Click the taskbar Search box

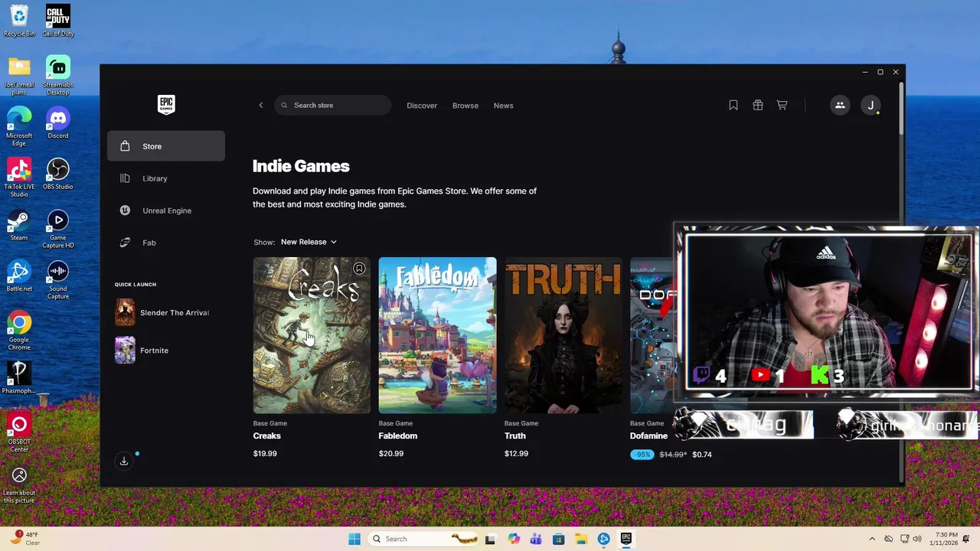coord(423,539)
